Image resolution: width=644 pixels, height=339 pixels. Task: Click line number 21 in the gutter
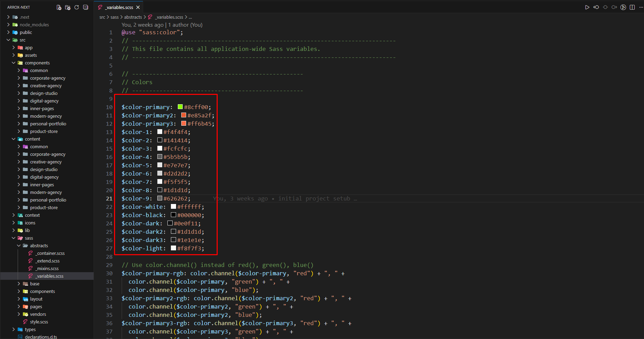click(x=109, y=198)
